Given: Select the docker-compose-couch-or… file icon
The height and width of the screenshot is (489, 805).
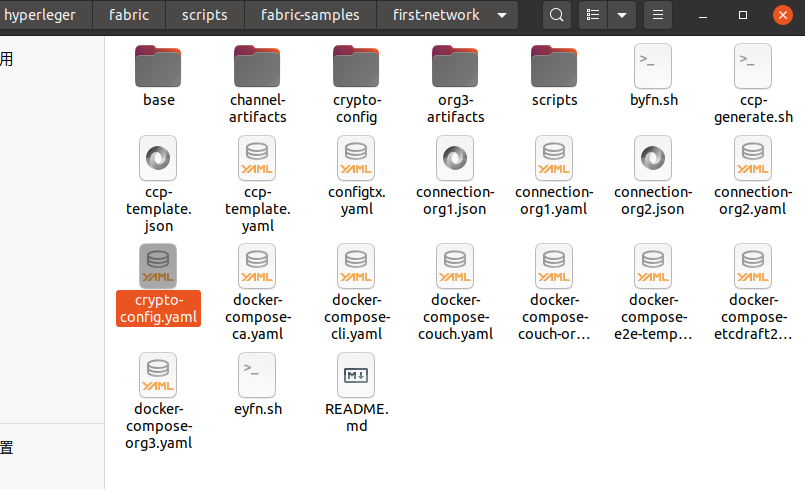Looking at the screenshot, I should point(554,266).
